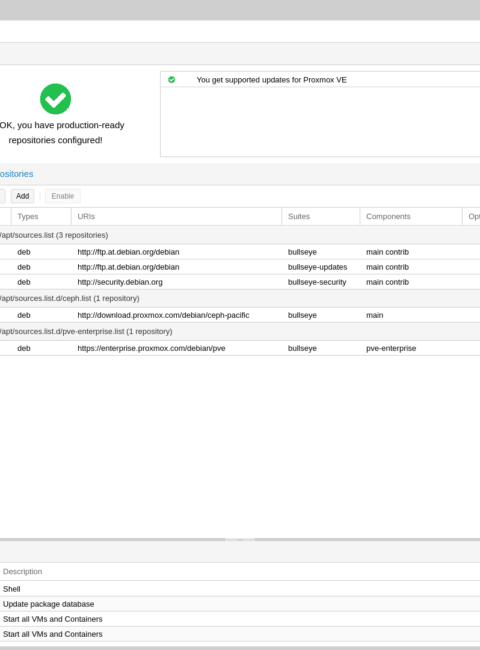
Task: Open the 'Update package database' task entry
Action: point(240,604)
